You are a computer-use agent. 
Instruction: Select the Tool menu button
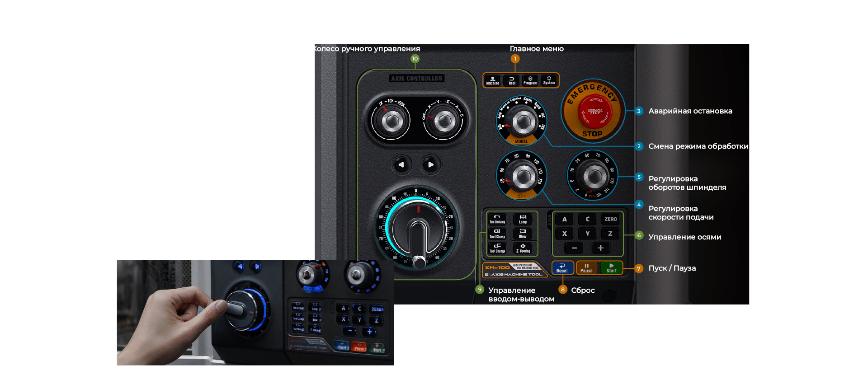click(512, 80)
